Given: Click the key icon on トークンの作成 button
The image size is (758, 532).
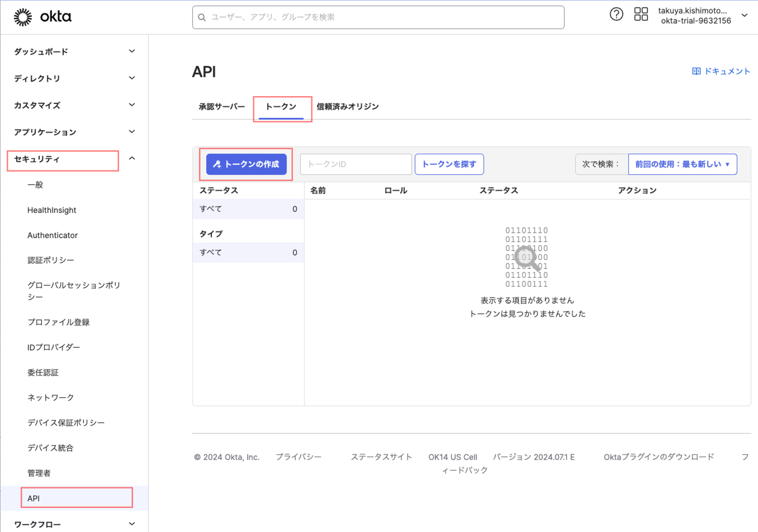Looking at the screenshot, I should 217,164.
